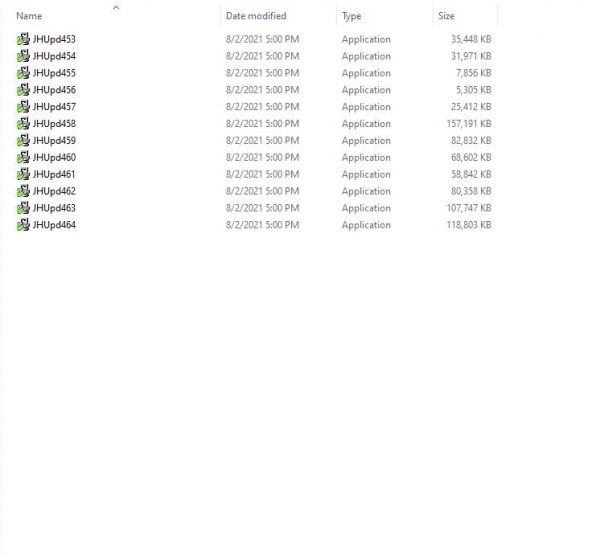Click the Application type of JHUpd455
Viewport: 600px width, 557px height.
point(366,73)
